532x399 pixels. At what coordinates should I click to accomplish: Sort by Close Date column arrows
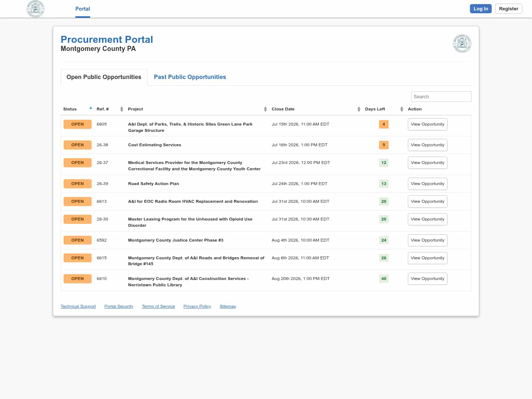coord(359,109)
